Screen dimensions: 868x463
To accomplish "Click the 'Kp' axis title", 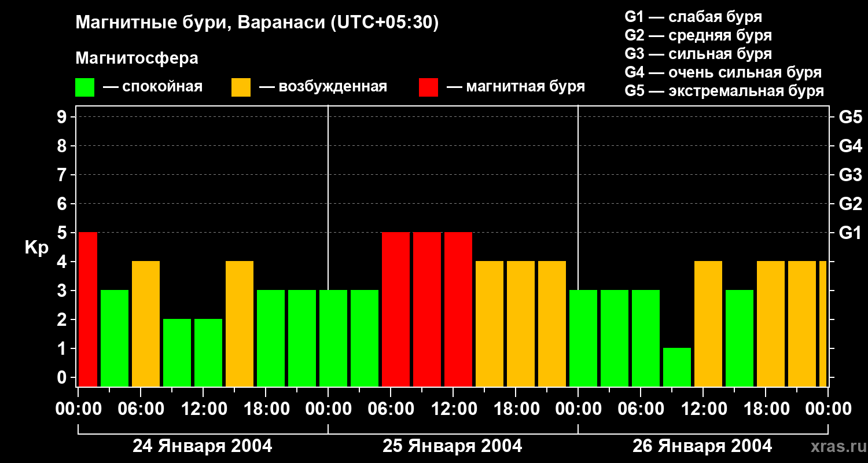I will point(36,248).
